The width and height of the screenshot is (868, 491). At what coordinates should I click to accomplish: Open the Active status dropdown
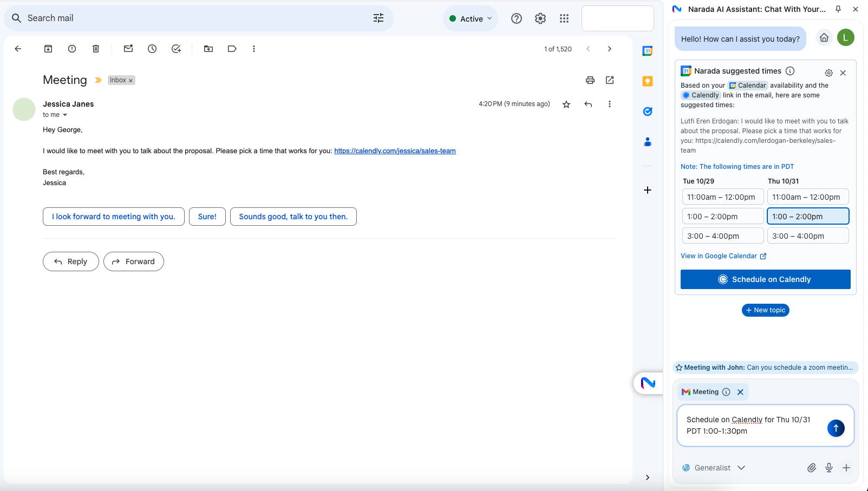[x=471, y=18]
